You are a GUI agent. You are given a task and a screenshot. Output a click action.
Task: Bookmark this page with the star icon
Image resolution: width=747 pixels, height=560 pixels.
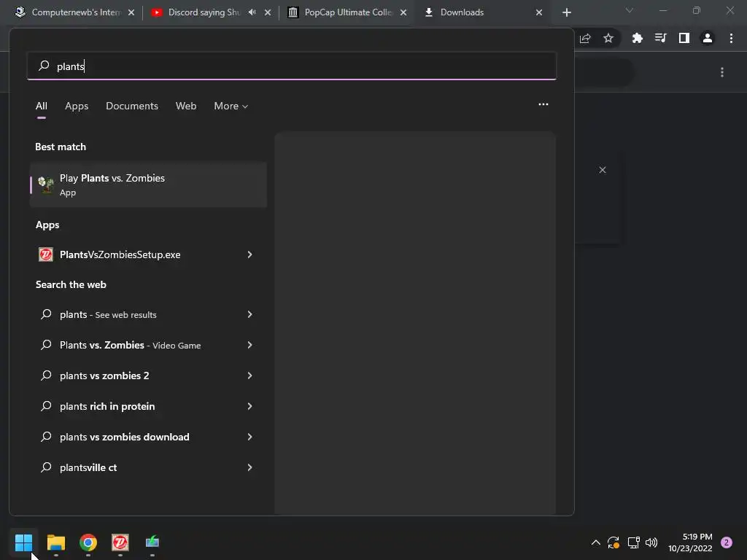608,38
